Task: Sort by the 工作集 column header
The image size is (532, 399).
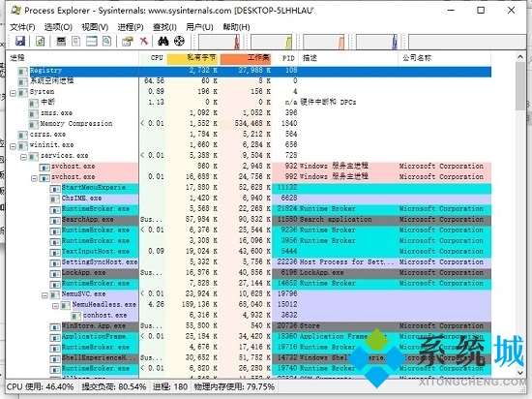Action: 246,58
